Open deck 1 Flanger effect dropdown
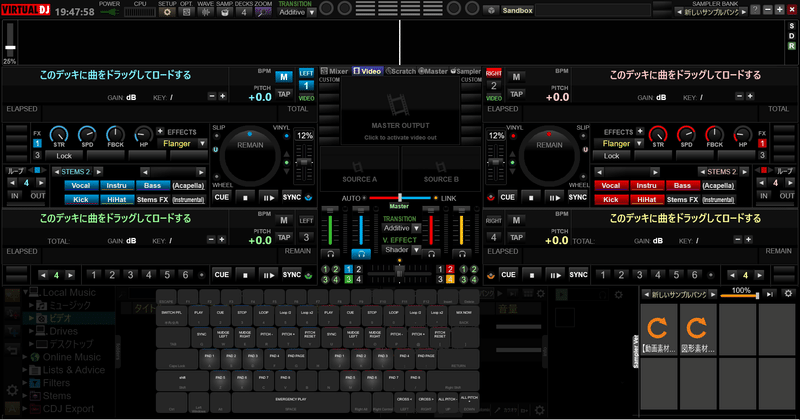 coord(182,143)
